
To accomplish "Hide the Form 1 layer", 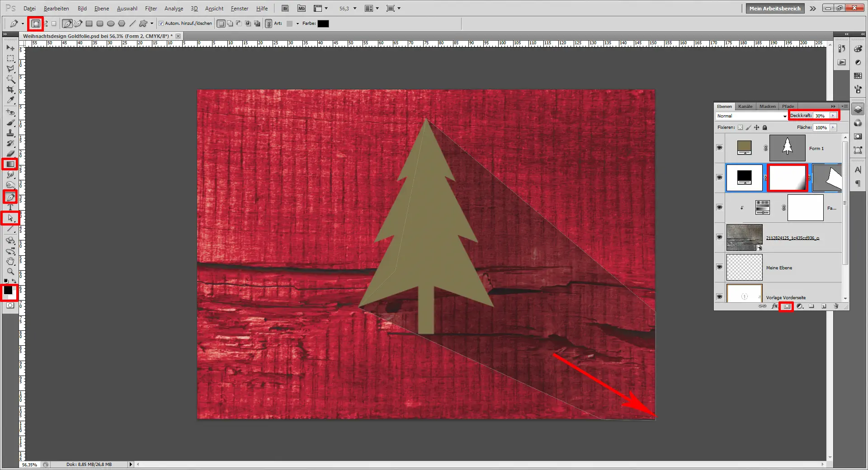I will [719, 148].
